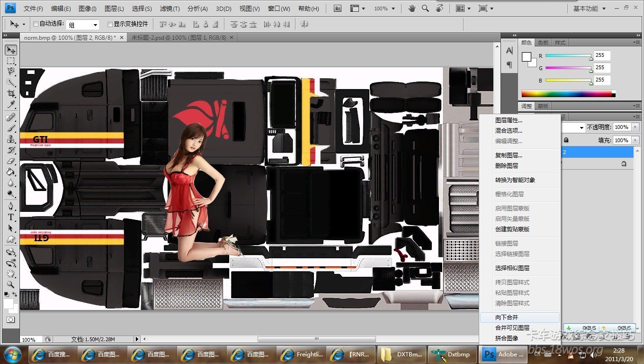
Task: Launch Adobe Bridge from the top bar
Action: 338,9
